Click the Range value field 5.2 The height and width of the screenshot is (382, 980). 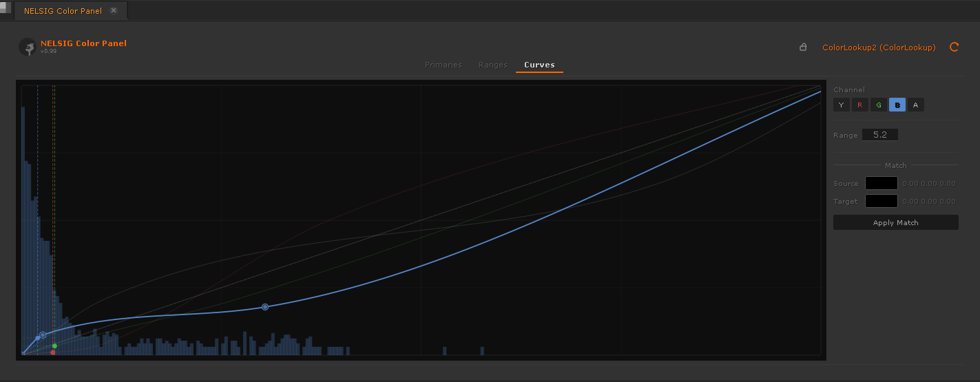click(880, 135)
